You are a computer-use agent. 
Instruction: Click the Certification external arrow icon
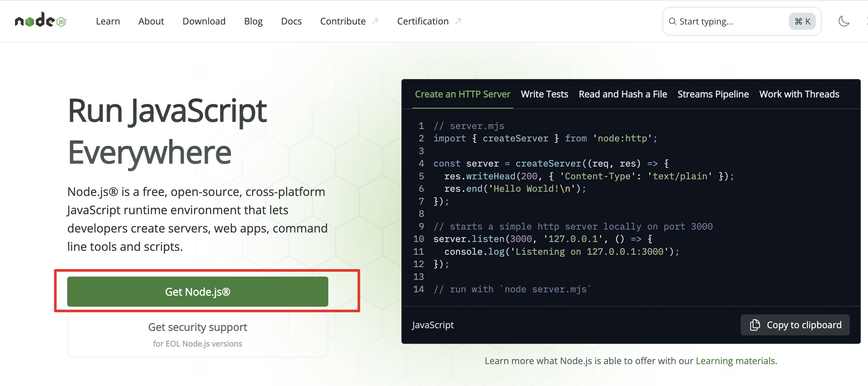[x=458, y=21]
